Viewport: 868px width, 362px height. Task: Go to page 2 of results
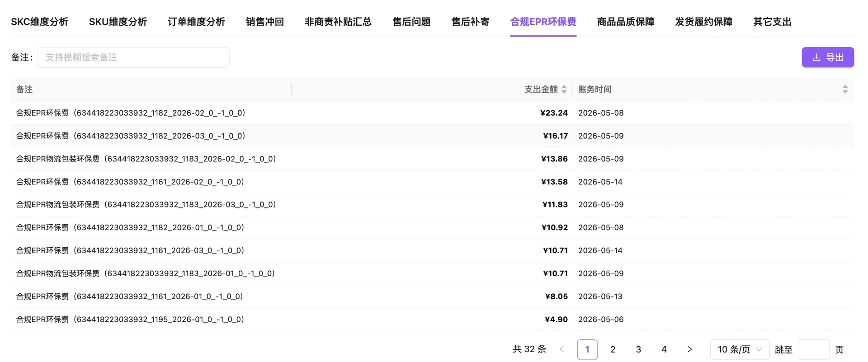[x=613, y=349]
